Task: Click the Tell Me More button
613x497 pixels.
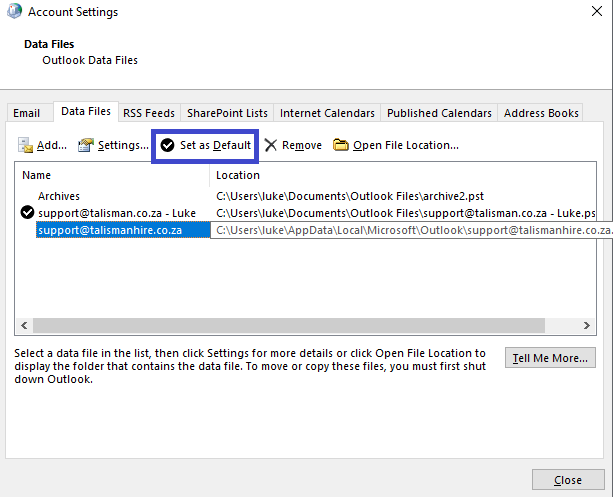Action: pyautogui.click(x=550, y=358)
